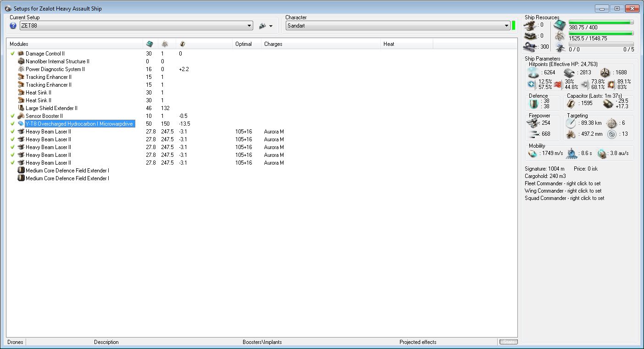Click the align time icon showing 8.6 s

point(571,153)
